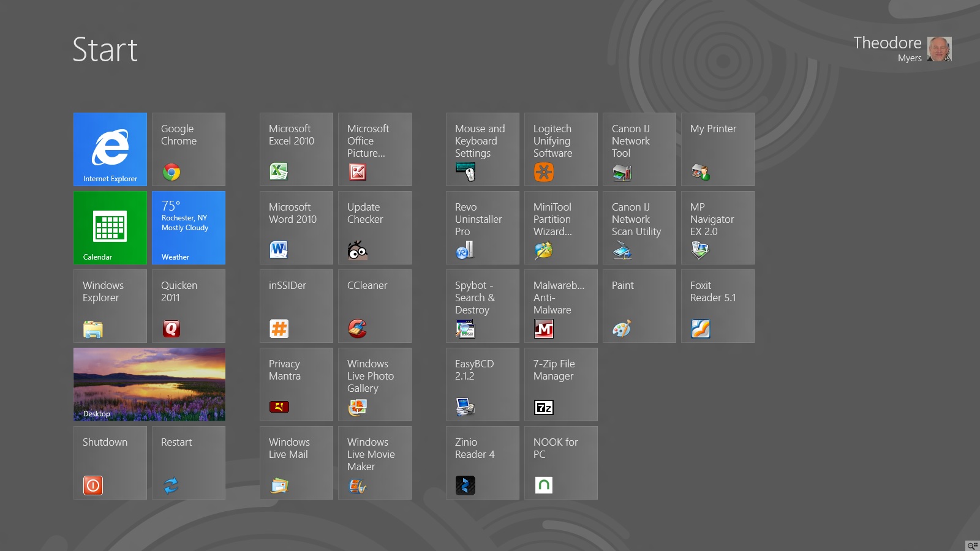The height and width of the screenshot is (551, 980).
Task: Open Canon IJ Network Tool tile
Action: pos(639,149)
